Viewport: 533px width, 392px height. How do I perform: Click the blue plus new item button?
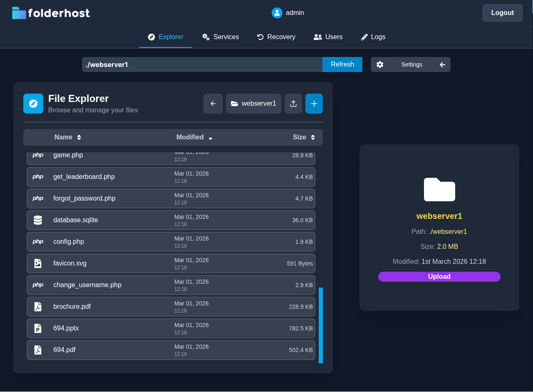click(x=314, y=104)
